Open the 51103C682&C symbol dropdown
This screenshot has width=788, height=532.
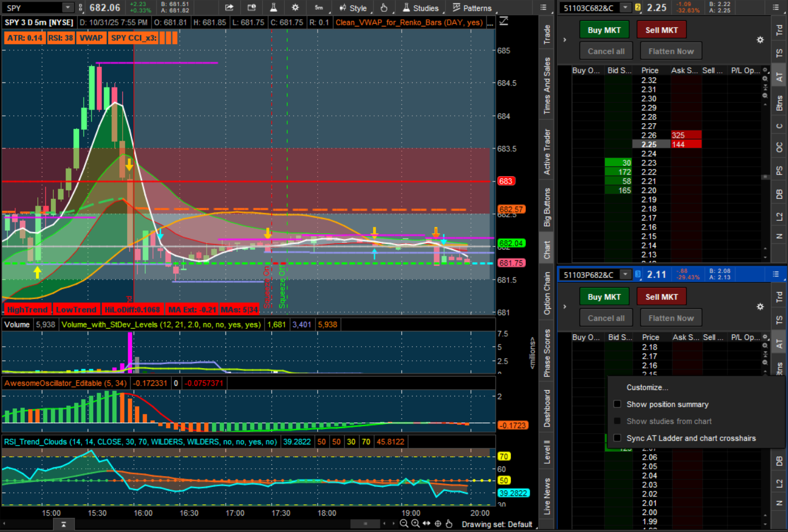click(x=625, y=7)
